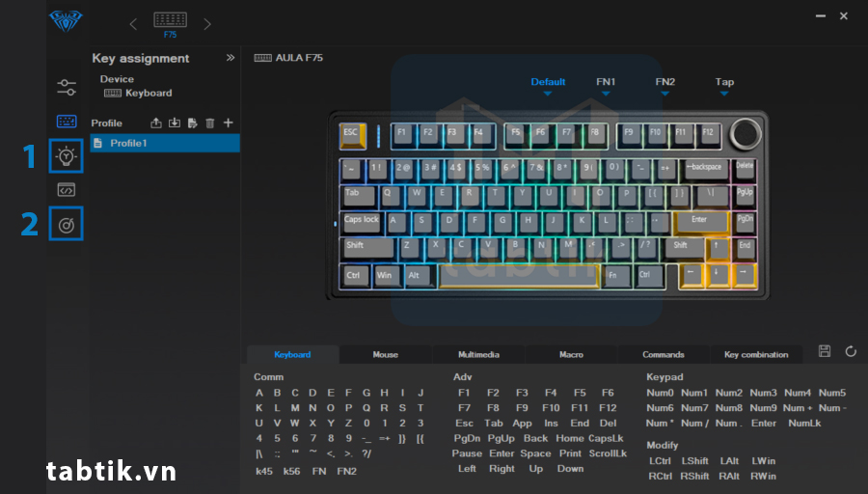The height and width of the screenshot is (494, 868).
Task: Click the AULA spider logo
Action: click(66, 21)
